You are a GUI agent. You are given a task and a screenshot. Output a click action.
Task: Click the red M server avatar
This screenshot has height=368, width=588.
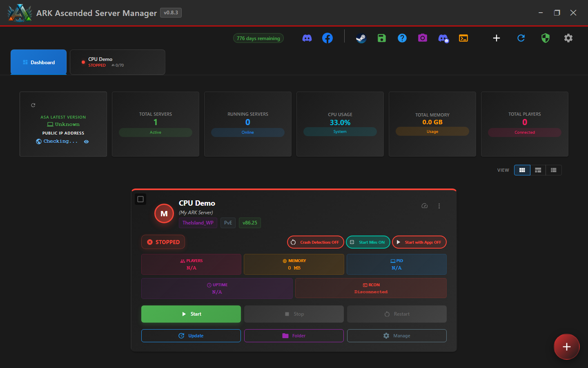click(x=164, y=213)
